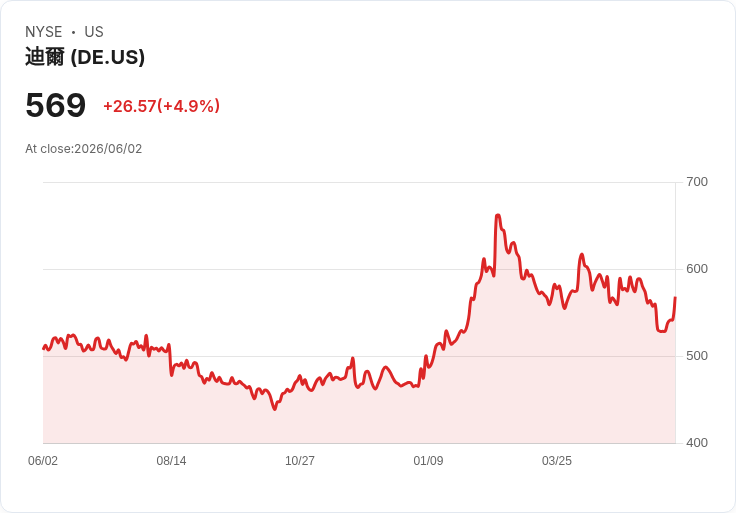736x513 pixels.
Task: Click the NYSE exchange label
Action: tap(44, 32)
